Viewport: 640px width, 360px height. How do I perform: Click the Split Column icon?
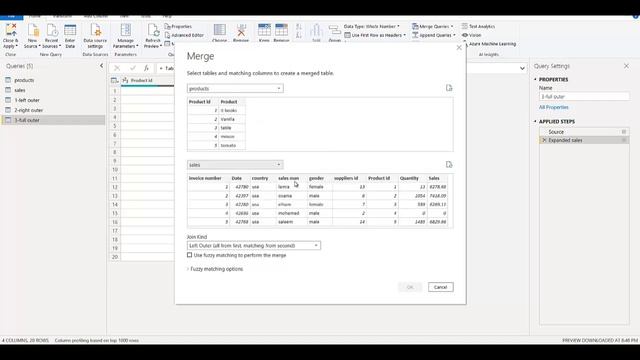click(316, 31)
